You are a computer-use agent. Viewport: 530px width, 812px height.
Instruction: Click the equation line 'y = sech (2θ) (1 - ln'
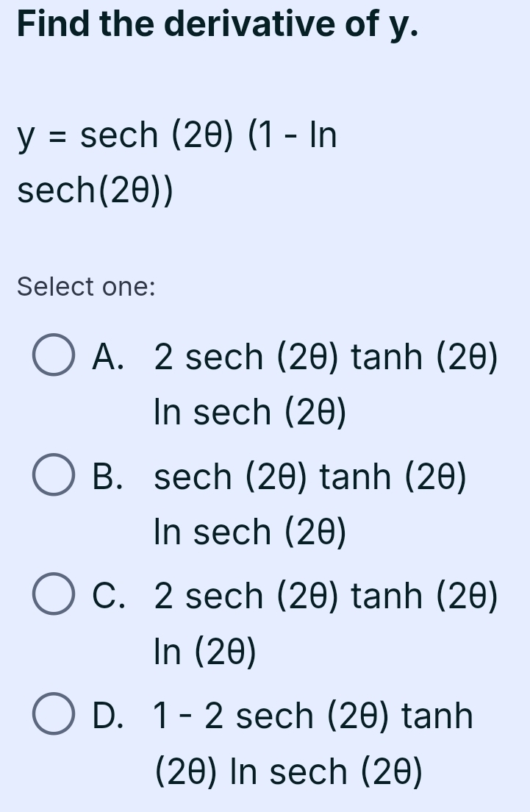point(177,135)
